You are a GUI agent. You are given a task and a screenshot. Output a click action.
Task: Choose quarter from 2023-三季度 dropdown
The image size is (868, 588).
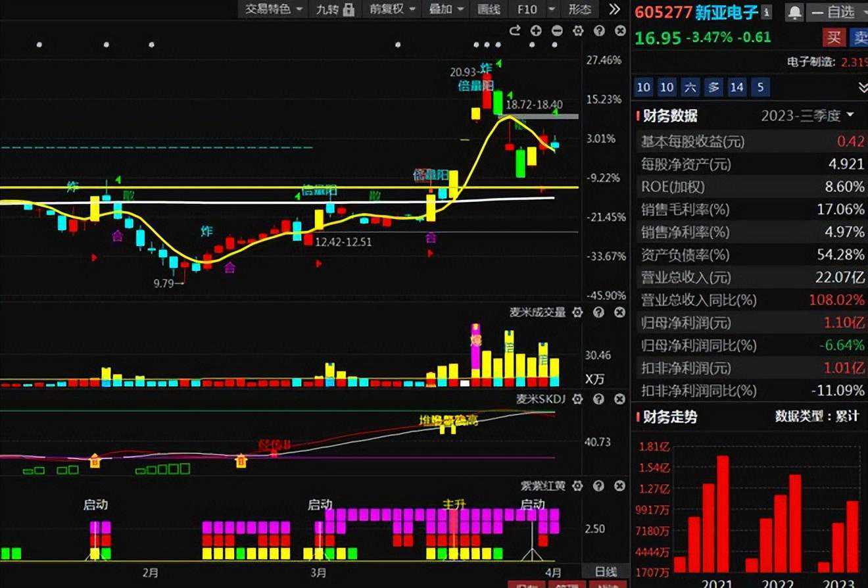point(808,116)
